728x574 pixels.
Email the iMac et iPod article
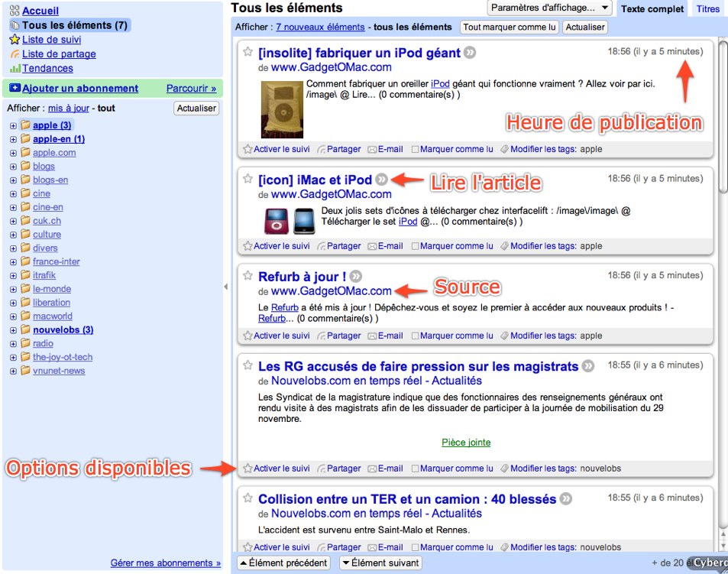coord(385,246)
